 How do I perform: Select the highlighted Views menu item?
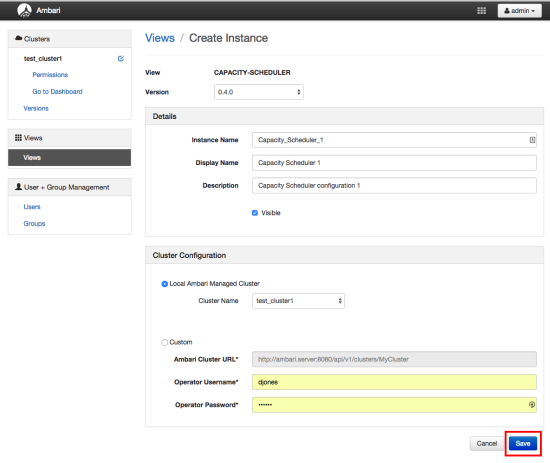coord(69,157)
